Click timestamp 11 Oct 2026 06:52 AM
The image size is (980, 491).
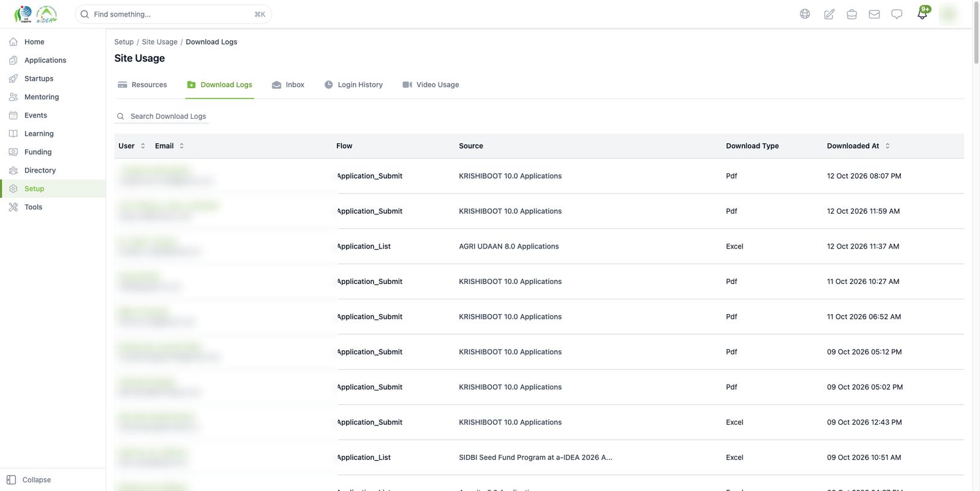pos(864,317)
